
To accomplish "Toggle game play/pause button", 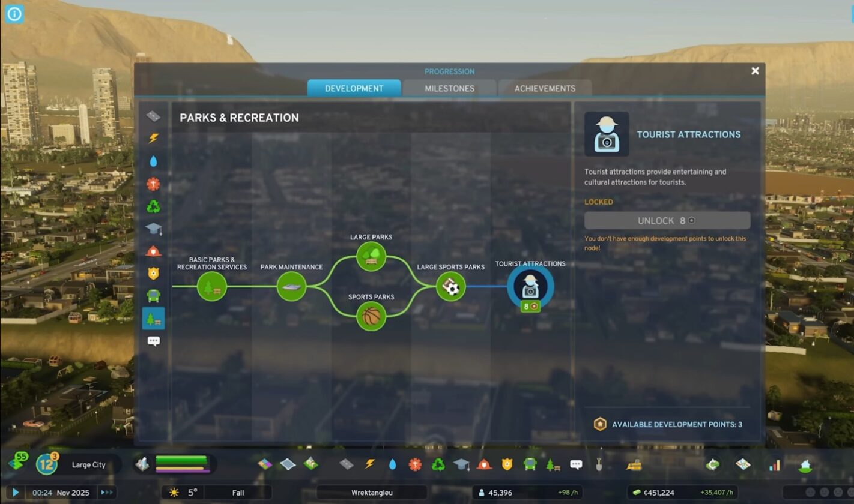I will (16, 493).
